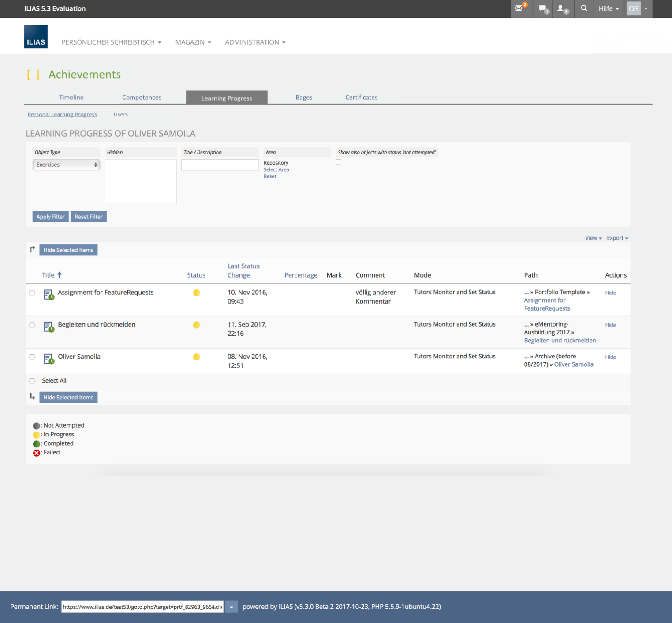Screen dimensions: 672x623
Task: Open search via magnifier icon
Action: point(584,8)
